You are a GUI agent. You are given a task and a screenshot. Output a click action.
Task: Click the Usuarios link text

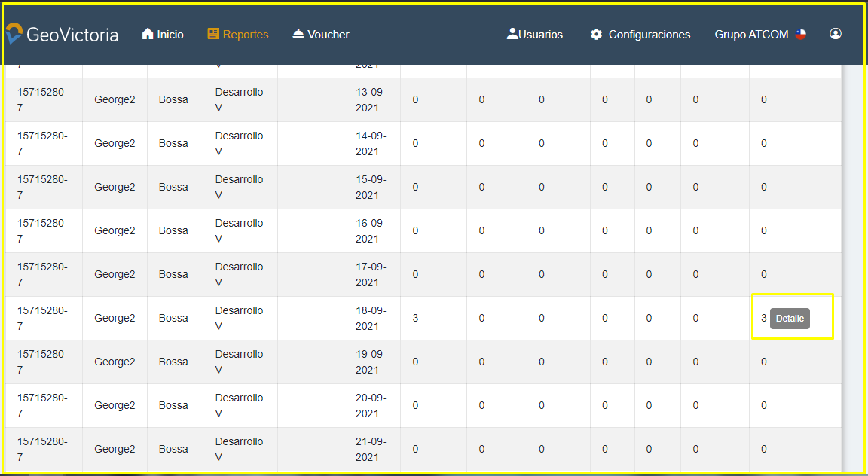coord(540,35)
